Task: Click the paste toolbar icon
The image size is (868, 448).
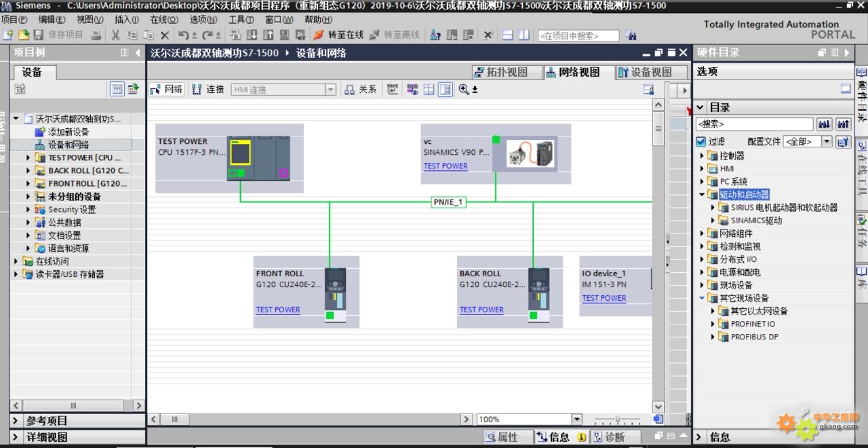Action: coord(149,35)
